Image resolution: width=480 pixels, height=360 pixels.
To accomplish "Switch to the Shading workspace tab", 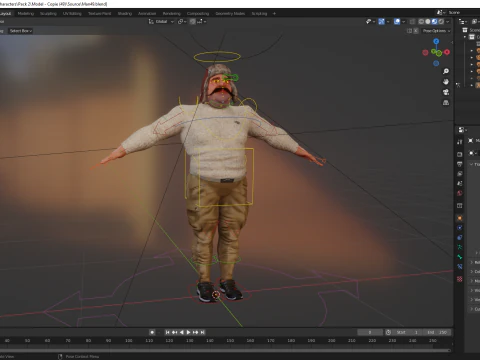I will tap(125, 13).
